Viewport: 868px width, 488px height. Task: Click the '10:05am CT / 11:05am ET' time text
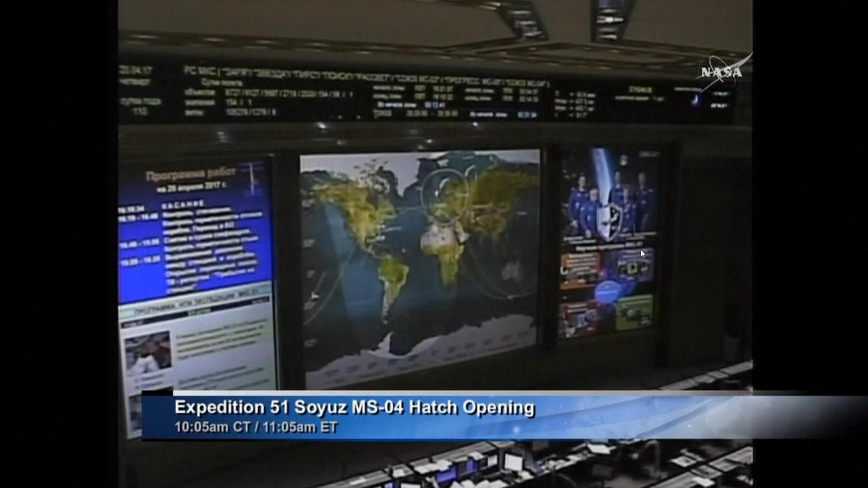(x=256, y=427)
